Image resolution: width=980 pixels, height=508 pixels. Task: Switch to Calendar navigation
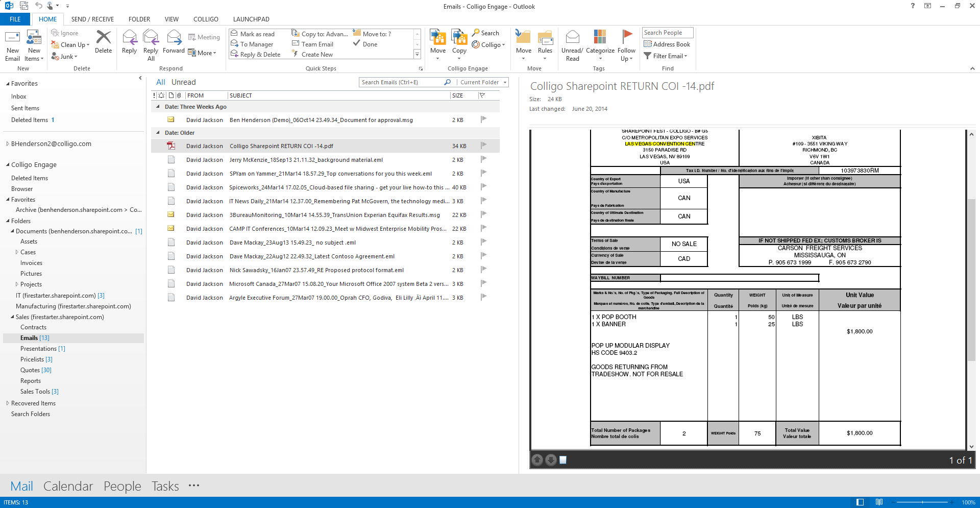68,486
